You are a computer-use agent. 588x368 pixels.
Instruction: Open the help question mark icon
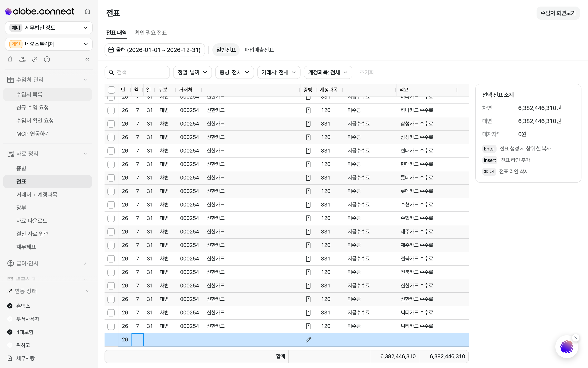tap(47, 59)
